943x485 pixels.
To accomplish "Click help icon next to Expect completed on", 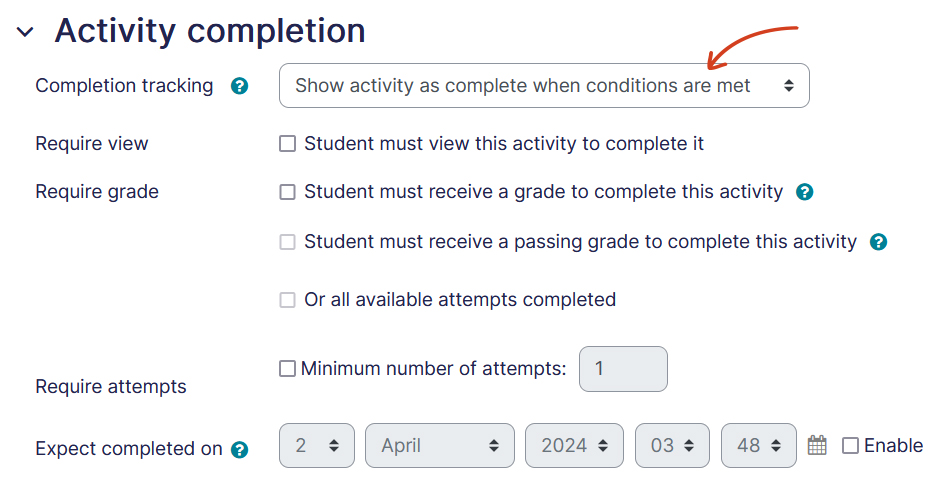I will 239,450.
